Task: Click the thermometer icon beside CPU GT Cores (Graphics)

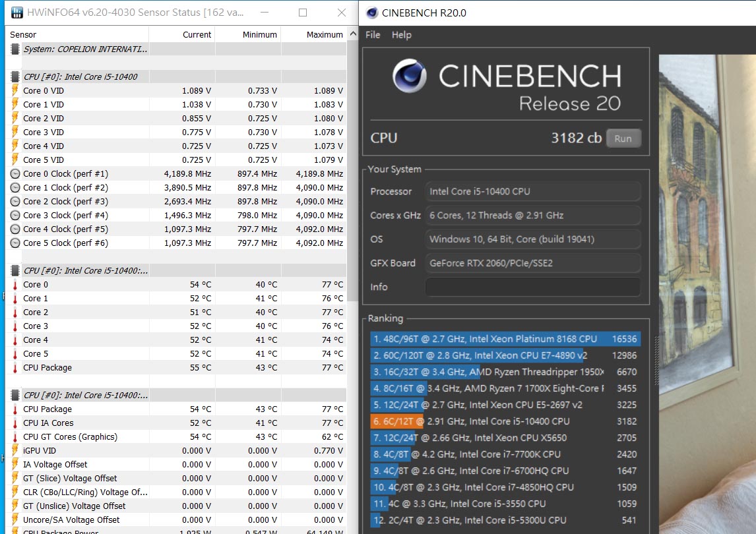Action: coord(15,436)
